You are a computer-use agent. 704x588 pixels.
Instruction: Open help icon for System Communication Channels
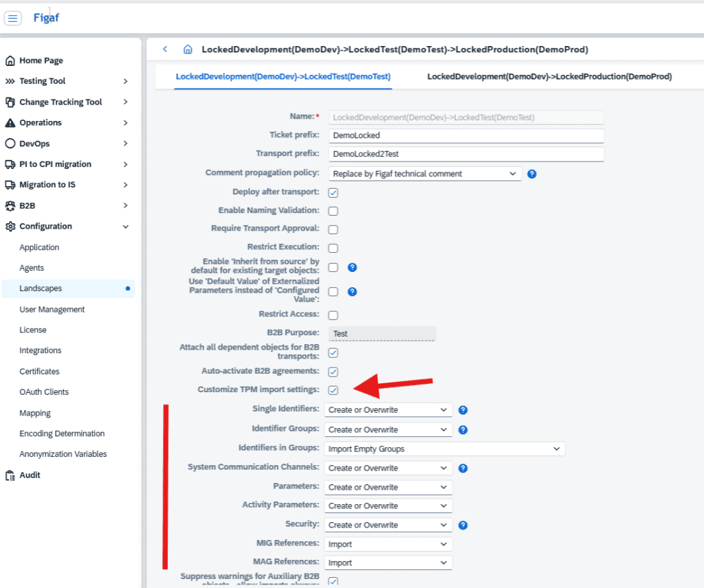463,468
